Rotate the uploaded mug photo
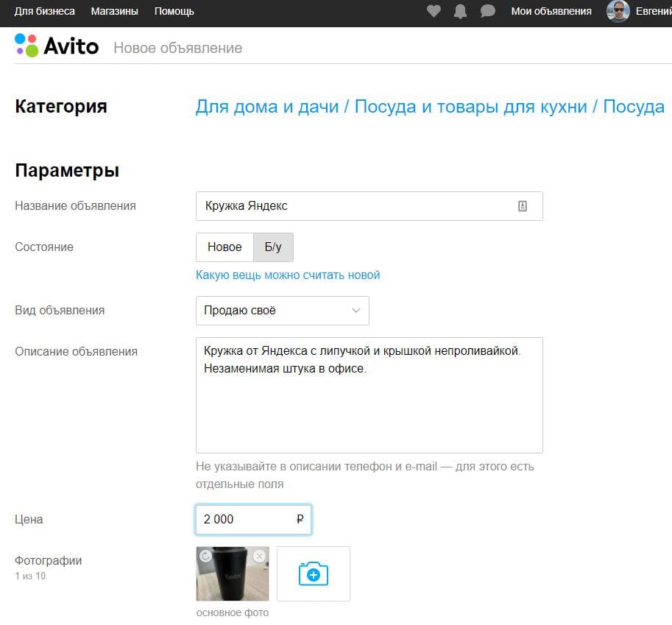Viewport: 672px width, 625px height. 206,556
